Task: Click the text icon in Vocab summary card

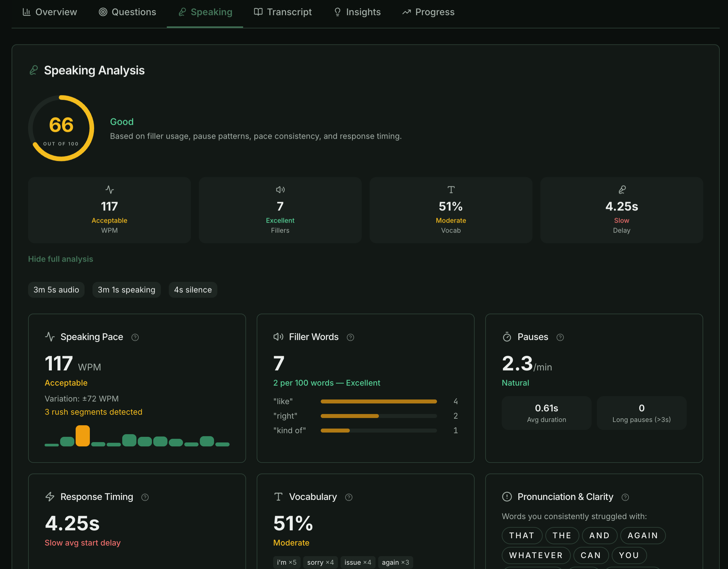Action: tap(451, 190)
